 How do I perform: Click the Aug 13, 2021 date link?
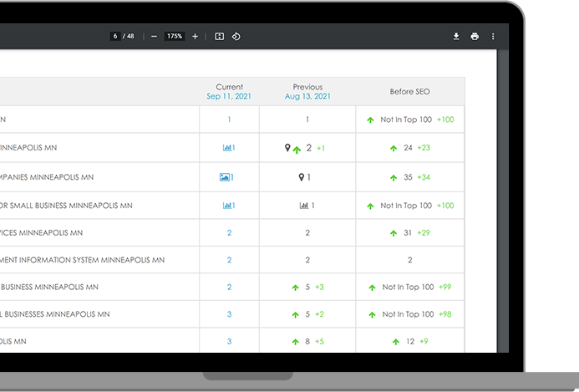point(307,97)
